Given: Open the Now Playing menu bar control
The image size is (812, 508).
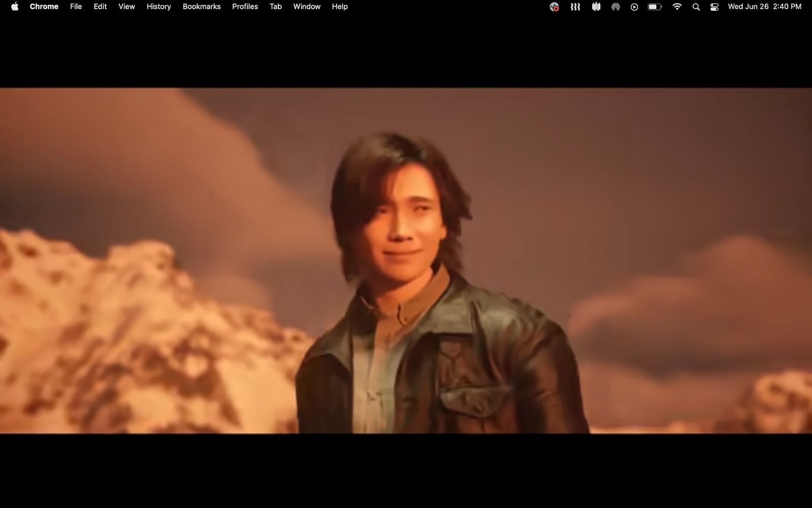Looking at the screenshot, I should pos(634,7).
